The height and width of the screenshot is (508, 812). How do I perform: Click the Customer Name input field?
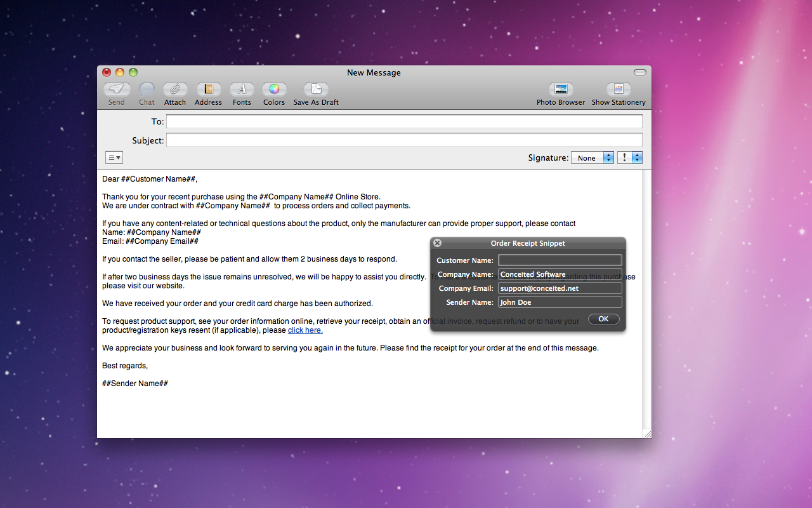tap(560, 260)
